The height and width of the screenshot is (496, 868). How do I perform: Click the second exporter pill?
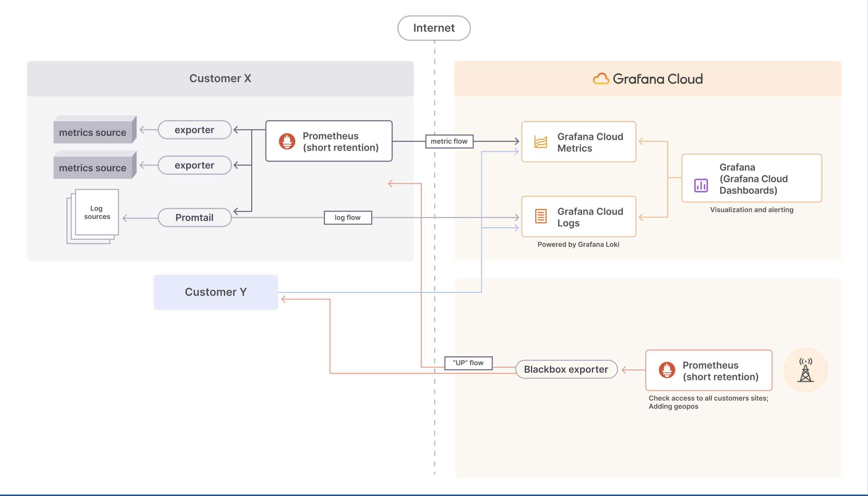click(194, 165)
